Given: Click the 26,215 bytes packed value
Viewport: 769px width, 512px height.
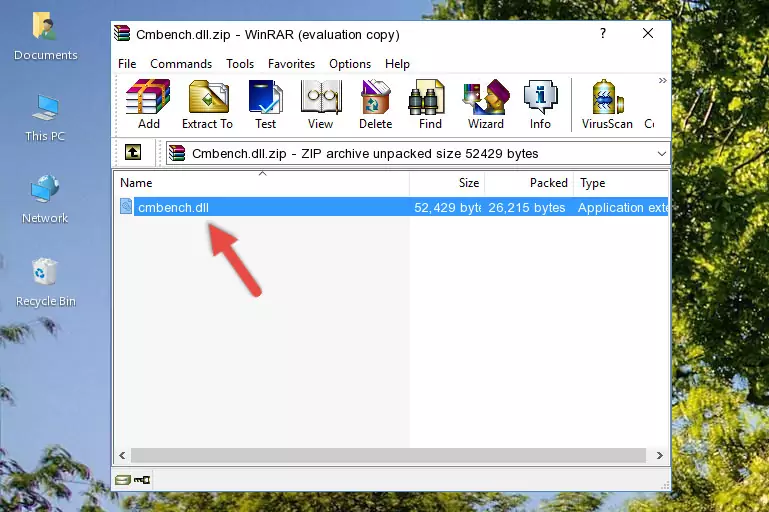Looking at the screenshot, I should [x=527, y=208].
